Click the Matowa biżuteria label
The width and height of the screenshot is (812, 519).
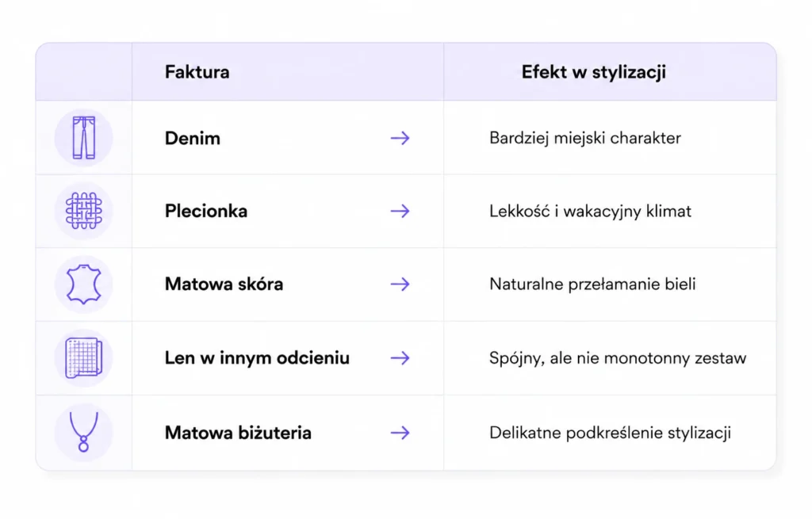tap(238, 433)
